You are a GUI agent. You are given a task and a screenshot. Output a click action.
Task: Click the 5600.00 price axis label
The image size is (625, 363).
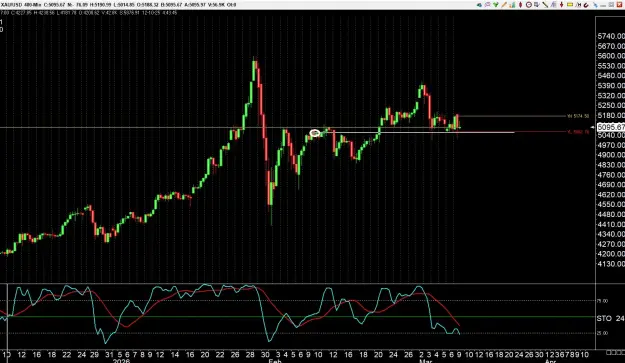[611, 56]
